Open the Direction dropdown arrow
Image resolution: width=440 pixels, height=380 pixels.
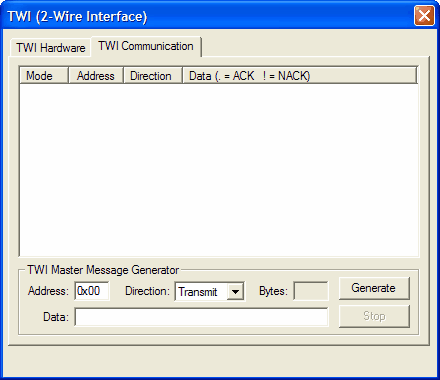coord(235,292)
